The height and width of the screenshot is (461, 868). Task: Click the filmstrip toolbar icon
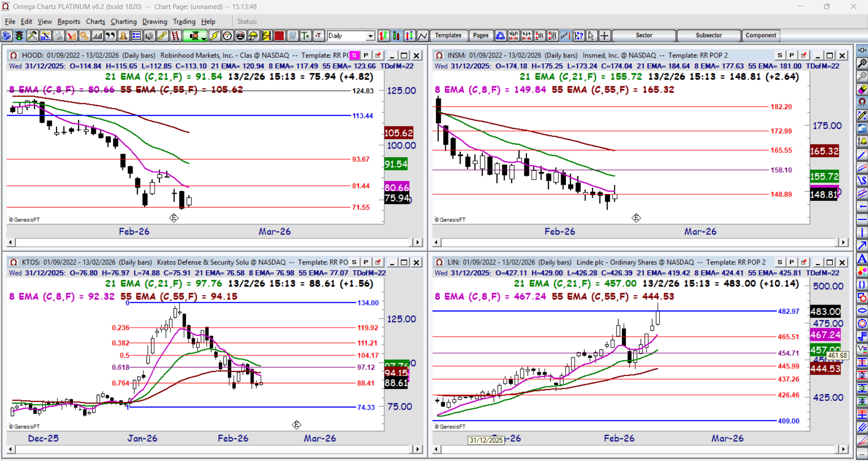(x=266, y=36)
